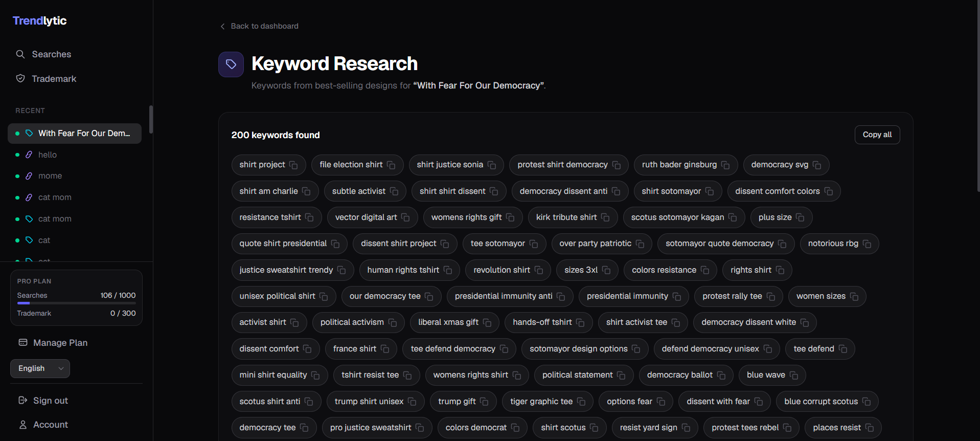Screen dimensions: 980x441
Task: Copy the 'subtle activist' keyword
Action: 394,191
